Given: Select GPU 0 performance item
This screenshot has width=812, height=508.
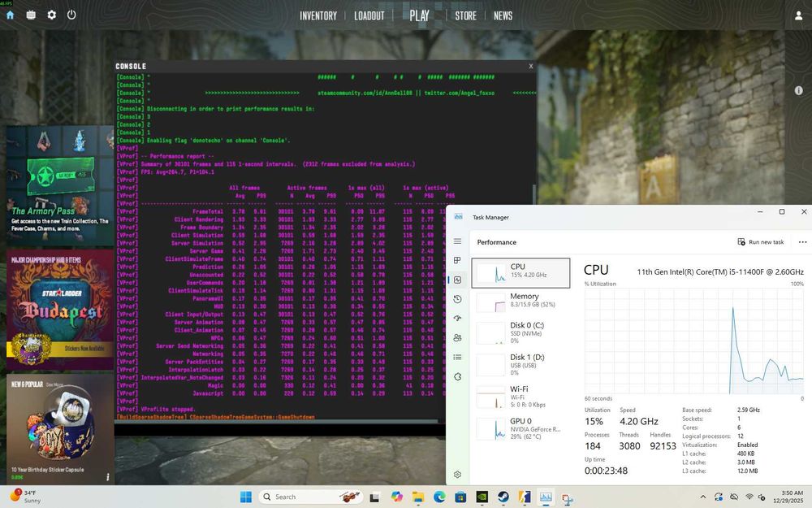Looking at the screenshot, I should (x=520, y=428).
